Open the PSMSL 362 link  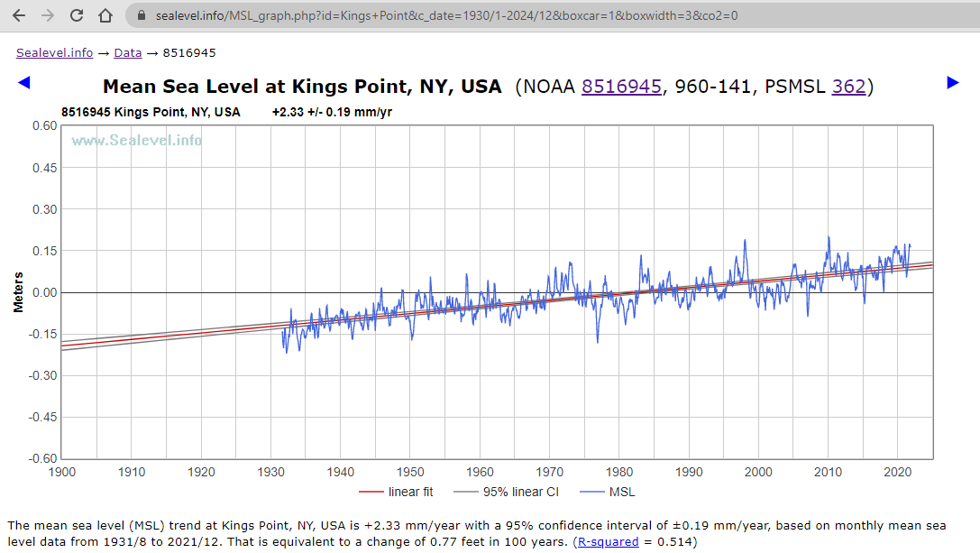(848, 87)
